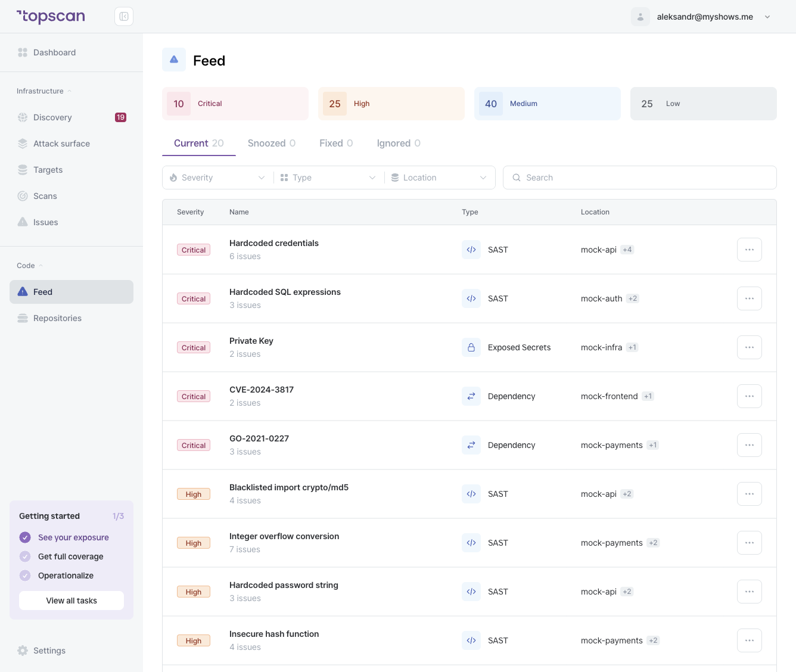Open Scans in the sidebar

click(x=71, y=196)
